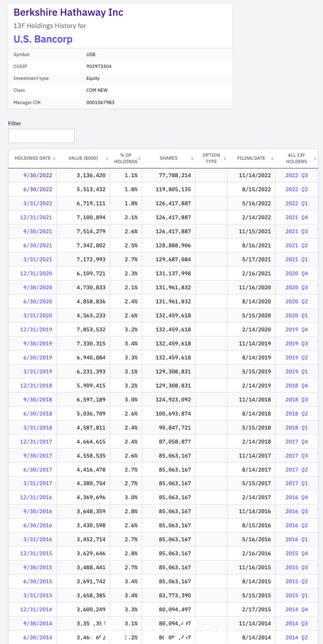Open the 3/31/2017 holdings date link
This screenshot has width=323, height=644.
coord(37,483)
